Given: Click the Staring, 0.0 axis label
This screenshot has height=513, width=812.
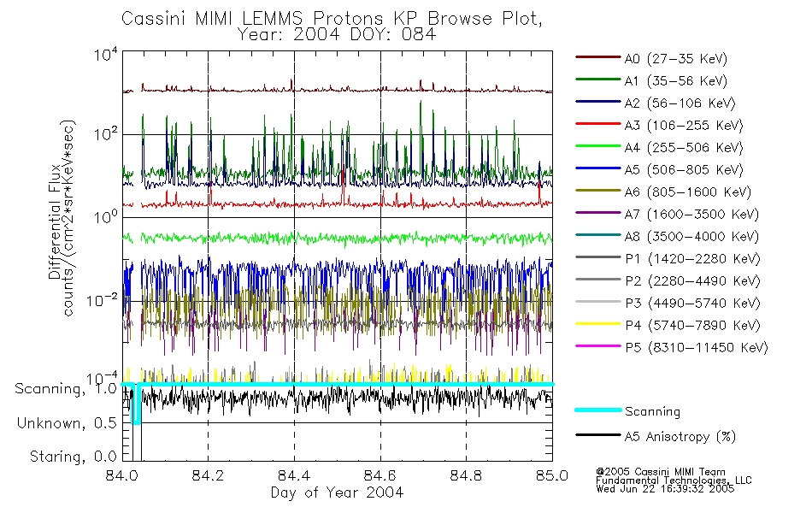Looking at the screenshot, I should [73, 457].
